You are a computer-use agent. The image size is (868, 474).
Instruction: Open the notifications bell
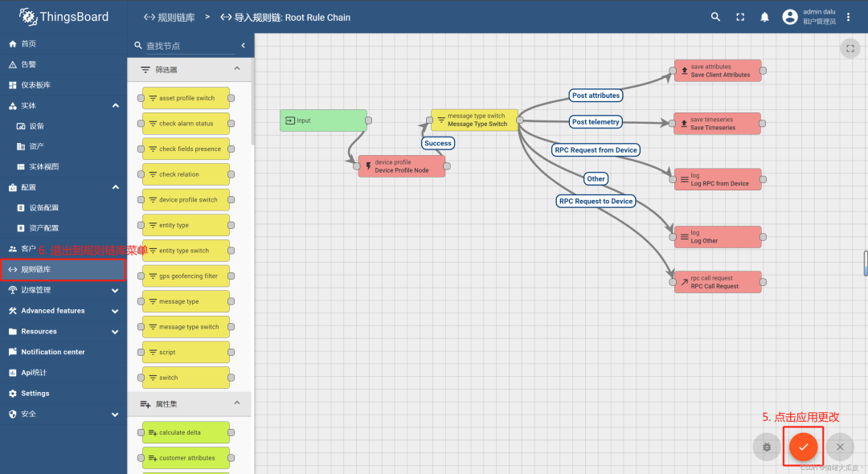(x=764, y=17)
